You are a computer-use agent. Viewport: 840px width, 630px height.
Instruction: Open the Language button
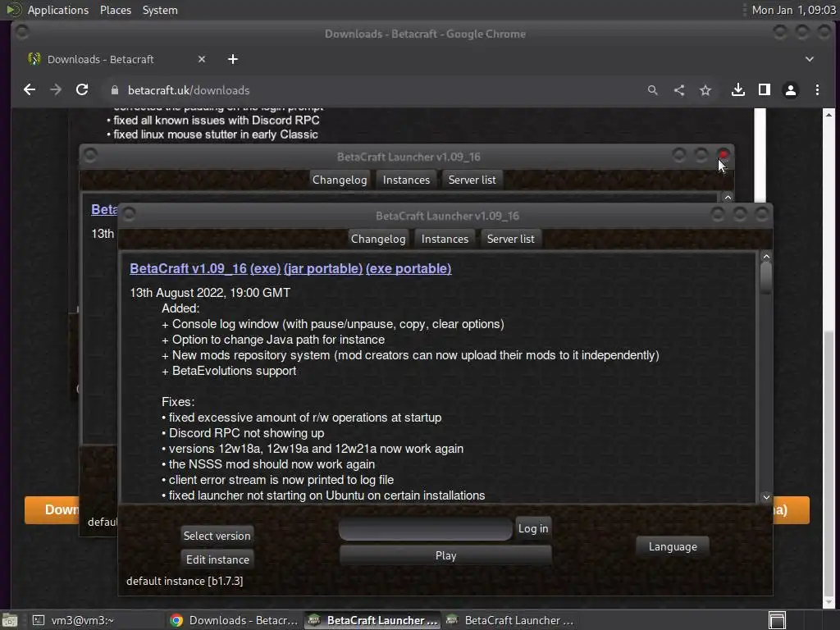(x=673, y=547)
